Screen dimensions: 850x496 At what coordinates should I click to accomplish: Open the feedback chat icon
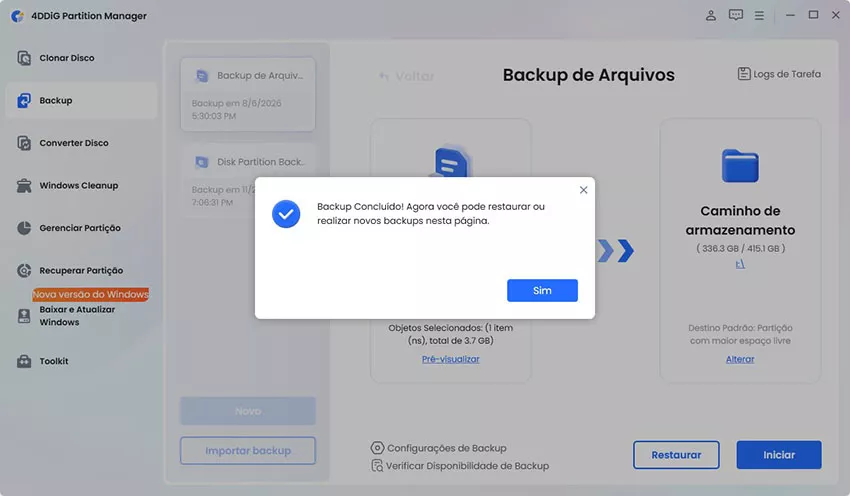(x=736, y=15)
